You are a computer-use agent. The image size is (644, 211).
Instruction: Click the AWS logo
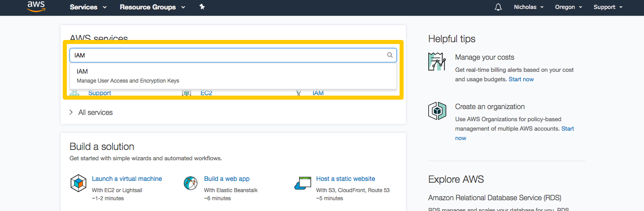(x=36, y=6)
